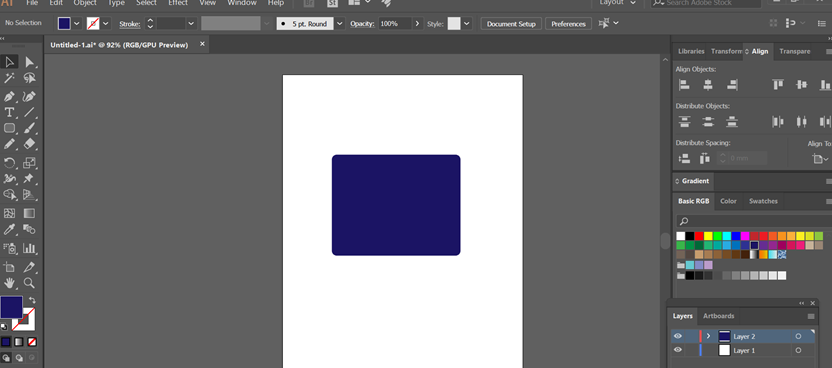Click the swatch search field
Viewport: 832px width, 368px height.
(753, 221)
